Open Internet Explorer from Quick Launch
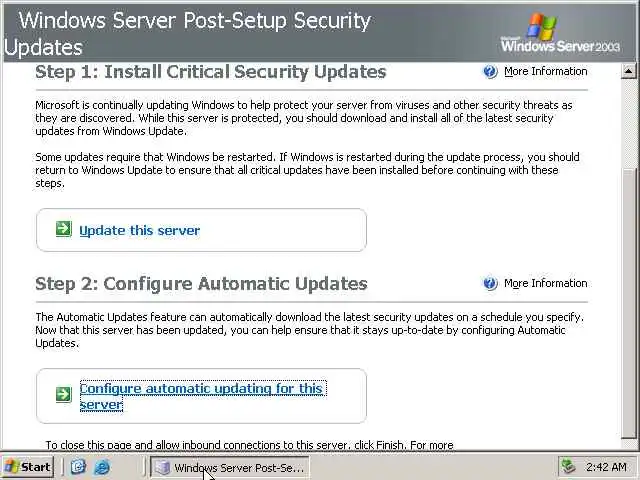This screenshot has height=480, width=640. 101,467
